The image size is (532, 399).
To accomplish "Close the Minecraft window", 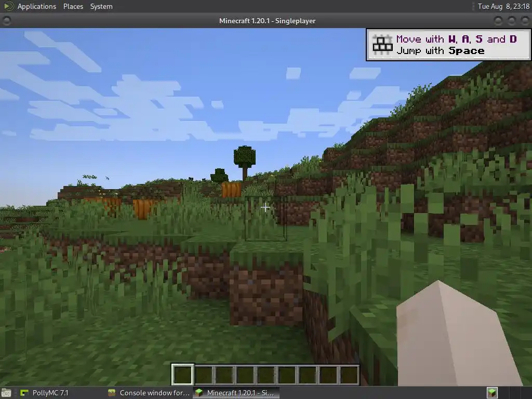I will [x=525, y=21].
